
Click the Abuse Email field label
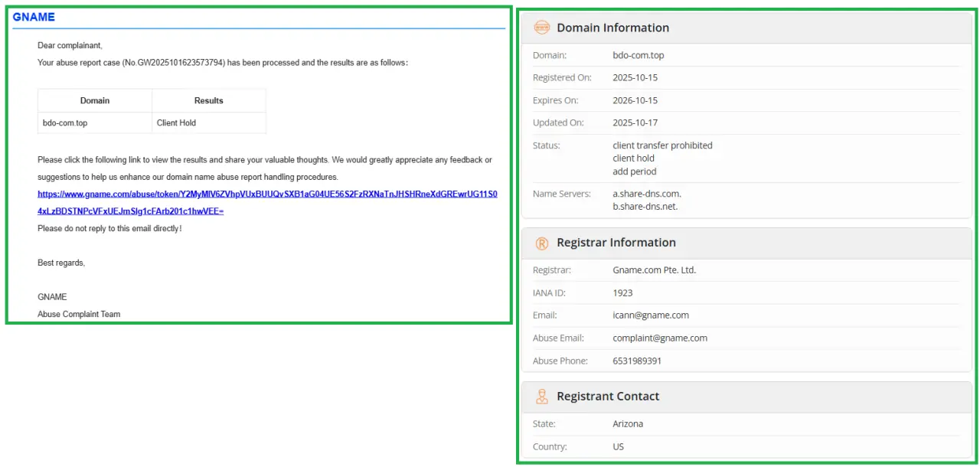(x=558, y=338)
